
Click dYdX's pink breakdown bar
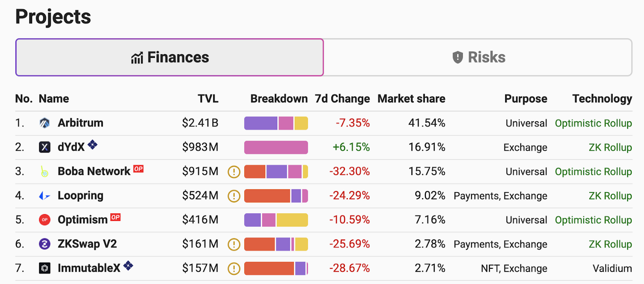pyautogui.click(x=276, y=148)
